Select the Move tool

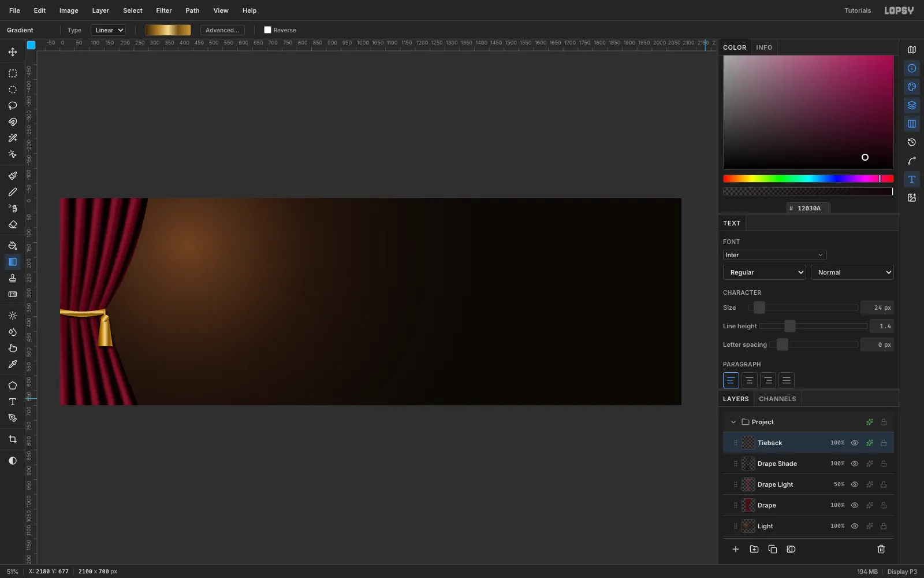(13, 52)
